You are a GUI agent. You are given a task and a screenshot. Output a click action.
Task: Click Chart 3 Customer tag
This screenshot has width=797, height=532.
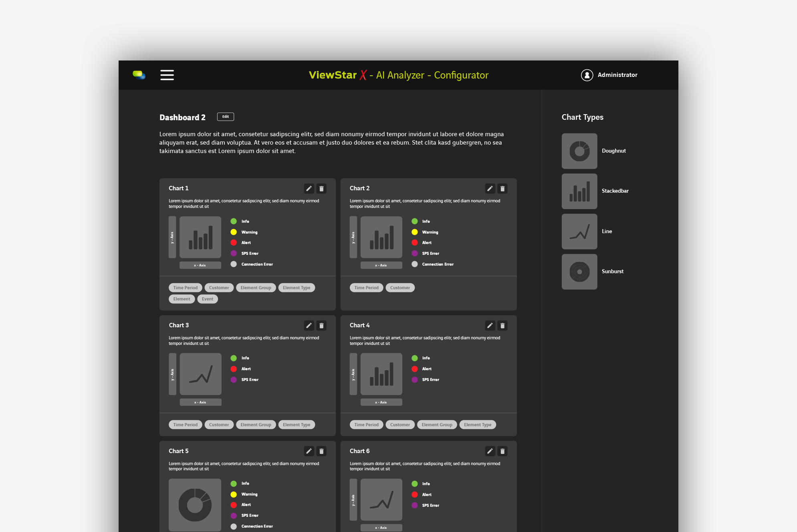pyautogui.click(x=219, y=425)
